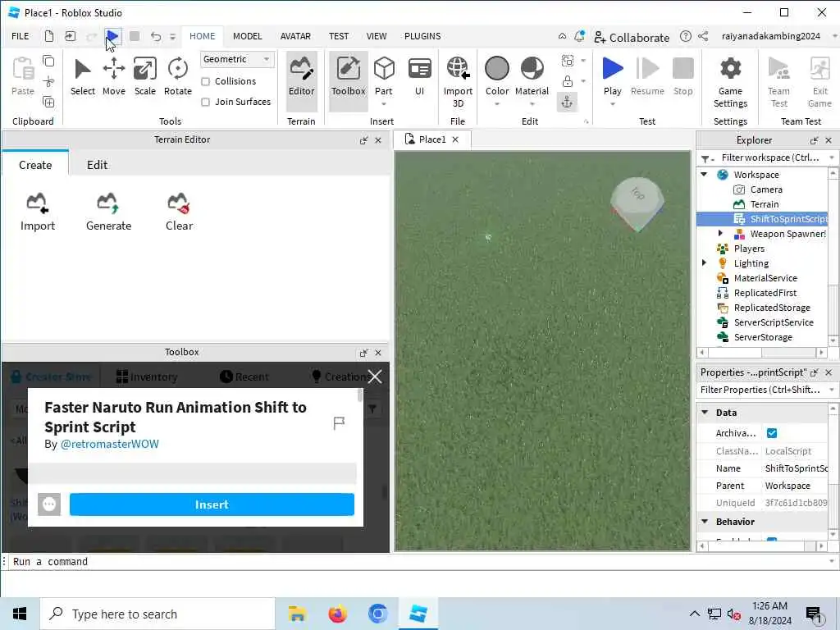Click the Windows taskbar search box
Screen dimensions: 840x630
click(157, 614)
